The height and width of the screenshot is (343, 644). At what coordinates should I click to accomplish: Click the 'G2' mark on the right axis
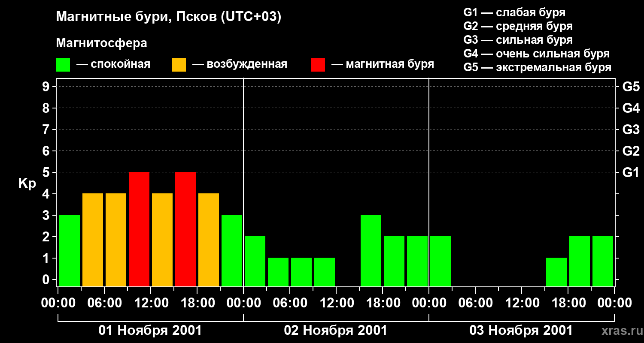631,151
